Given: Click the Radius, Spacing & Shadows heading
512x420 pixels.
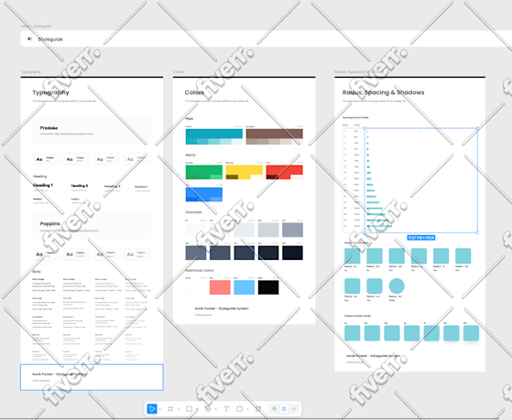Looking at the screenshot, I should click(x=383, y=92).
